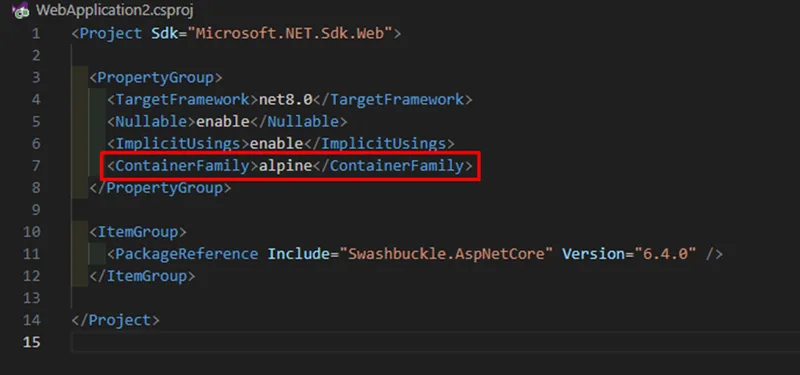Click the PackageReference element name
The height and width of the screenshot is (375, 800).
[187, 254]
